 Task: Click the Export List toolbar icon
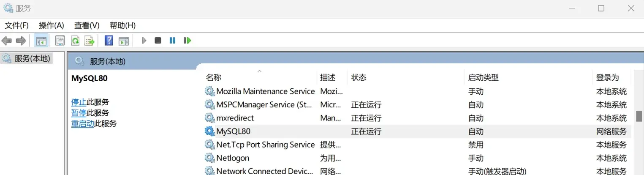(89, 41)
